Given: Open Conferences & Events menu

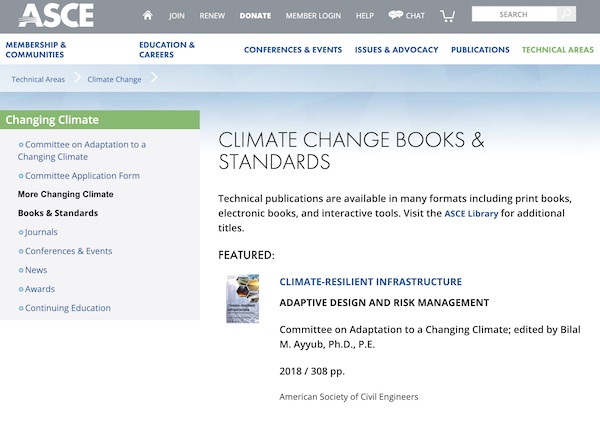Looking at the screenshot, I should click(293, 50).
